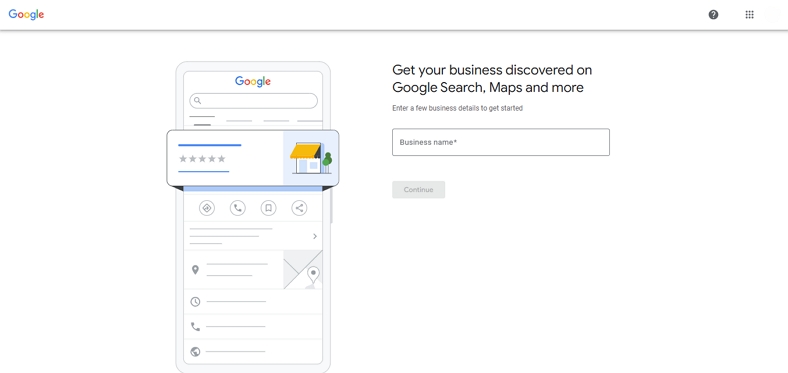Click the bookmark save icon in illustration

pyautogui.click(x=268, y=208)
